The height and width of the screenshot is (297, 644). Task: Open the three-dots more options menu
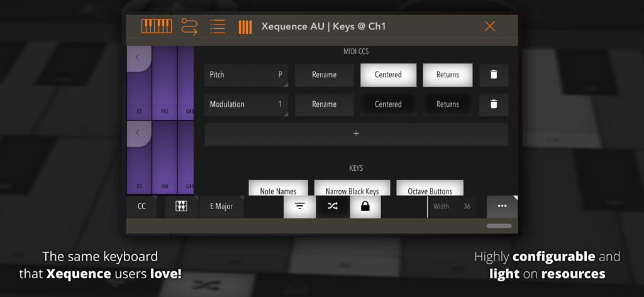502,207
